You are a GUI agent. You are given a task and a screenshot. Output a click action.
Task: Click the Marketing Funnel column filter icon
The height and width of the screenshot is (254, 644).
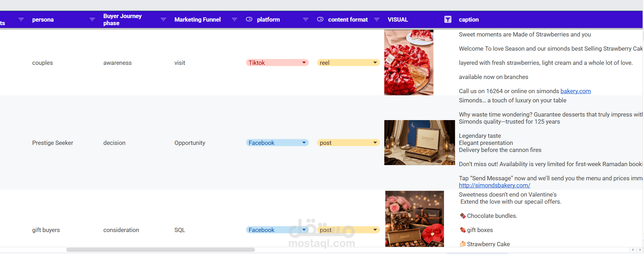(x=234, y=19)
